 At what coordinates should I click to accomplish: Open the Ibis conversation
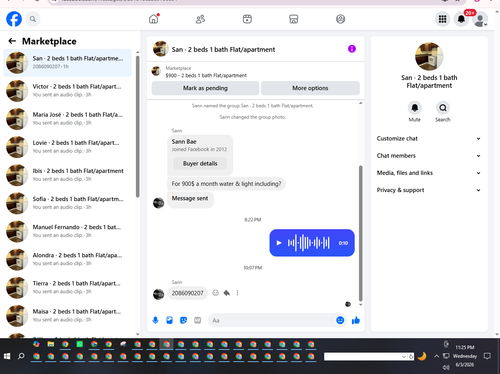coord(67,175)
